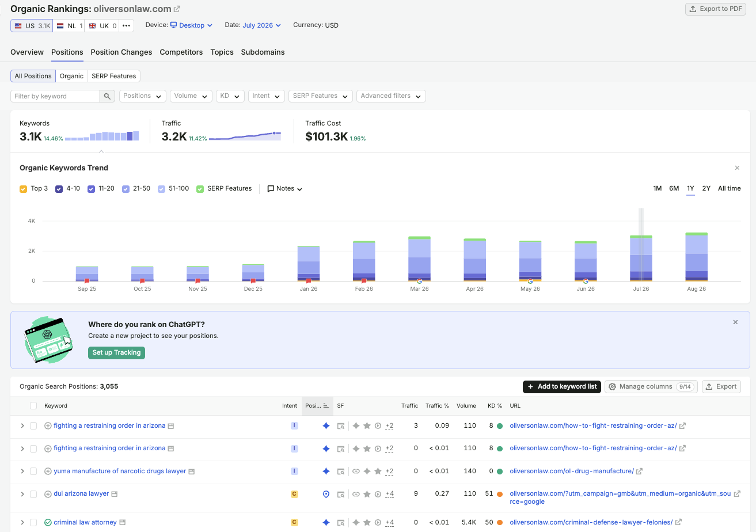
Task: Open oliversonlaw.com external link icon in title
Action: click(177, 9)
